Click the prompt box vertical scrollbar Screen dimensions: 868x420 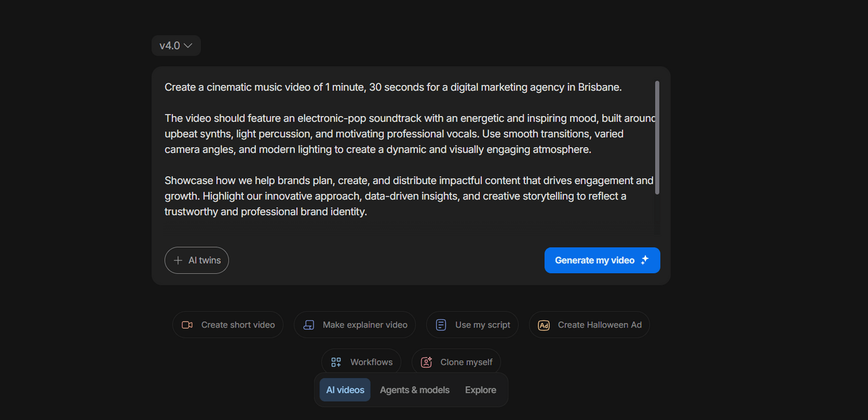[x=657, y=138]
